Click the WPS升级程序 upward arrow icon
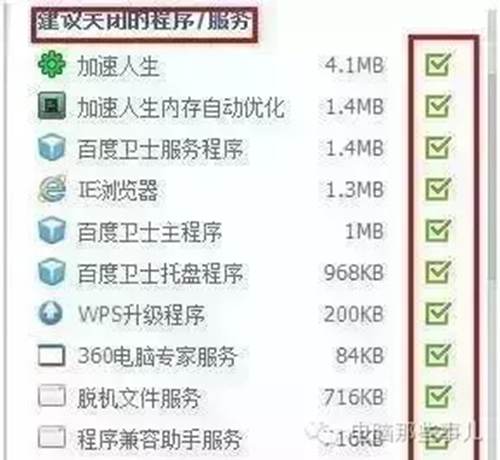500x460 pixels. (x=51, y=313)
